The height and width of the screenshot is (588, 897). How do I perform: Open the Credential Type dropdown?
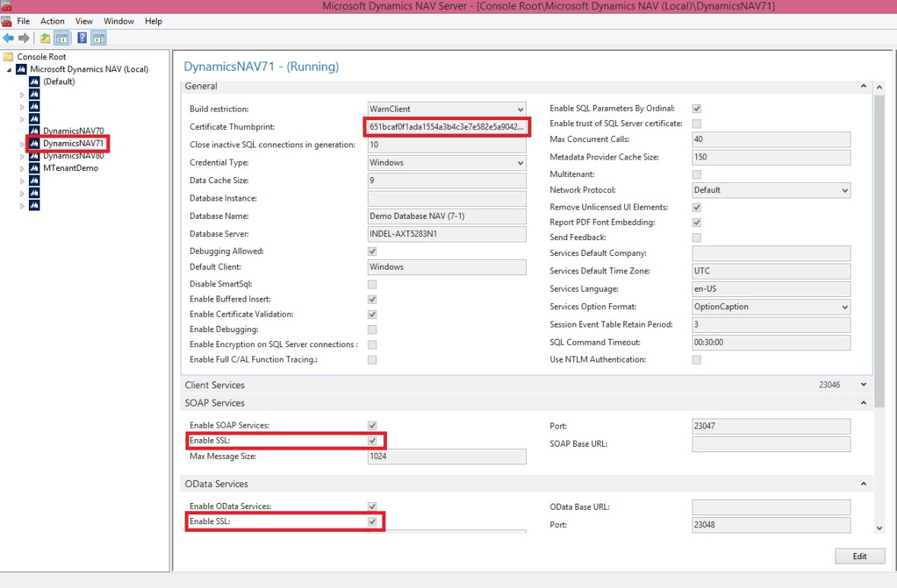coord(447,163)
